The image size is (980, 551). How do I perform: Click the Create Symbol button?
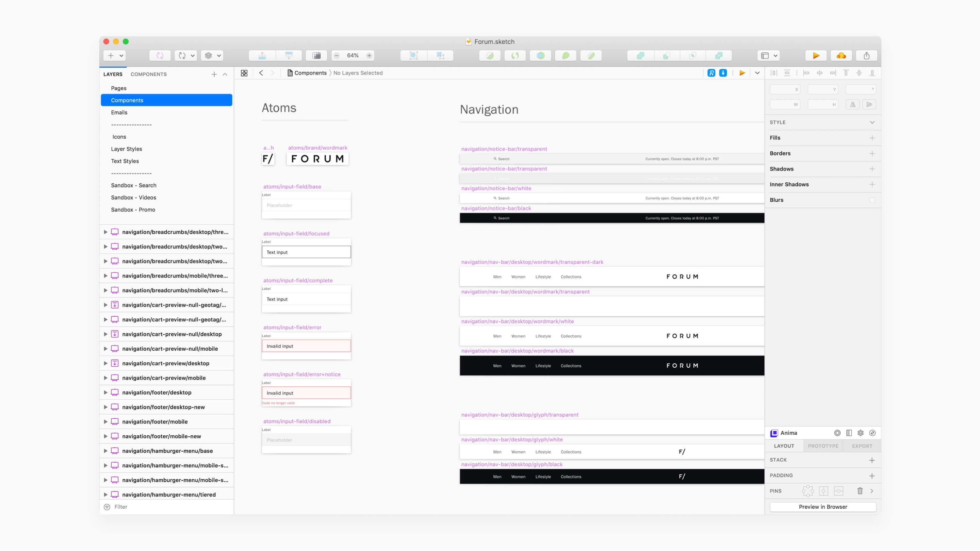(160, 55)
